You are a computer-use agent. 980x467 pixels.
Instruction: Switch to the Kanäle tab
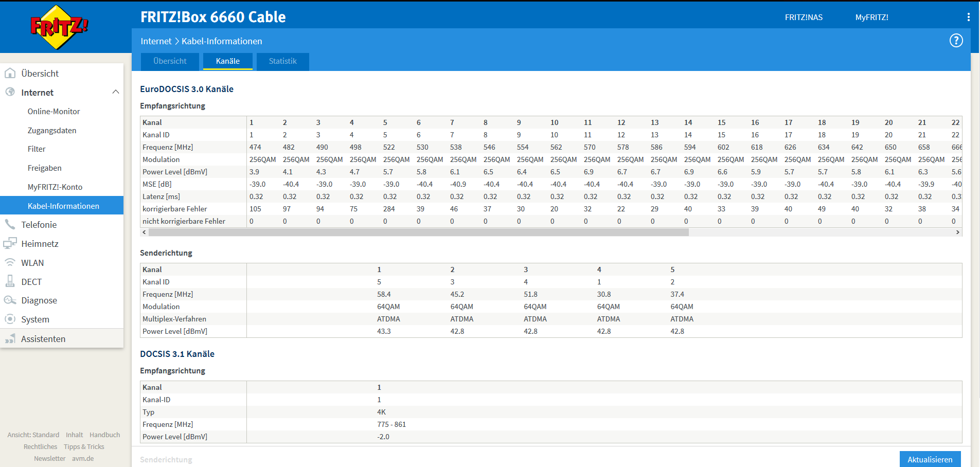coord(228,61)
